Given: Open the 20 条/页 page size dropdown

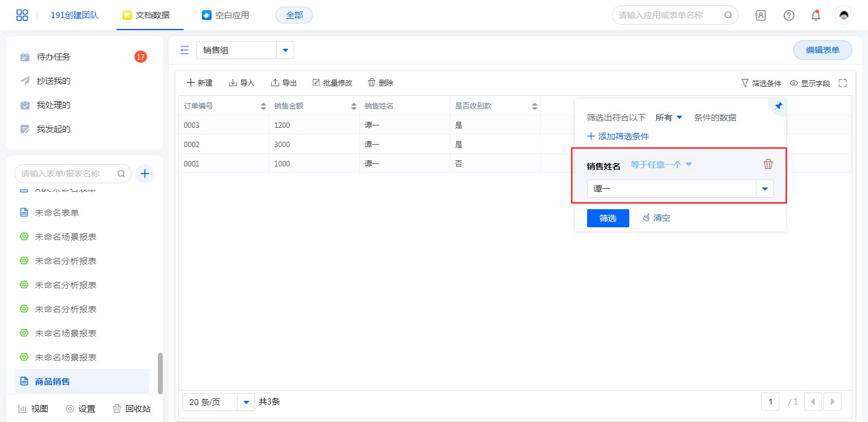Looking at the screenshot, I should click(x=246, y=402).
